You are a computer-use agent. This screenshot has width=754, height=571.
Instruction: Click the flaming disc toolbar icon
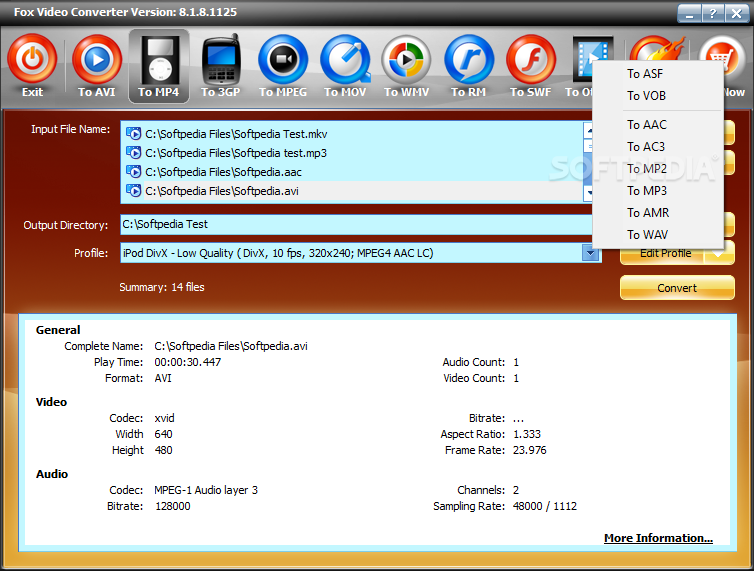[x=658, y=48]
